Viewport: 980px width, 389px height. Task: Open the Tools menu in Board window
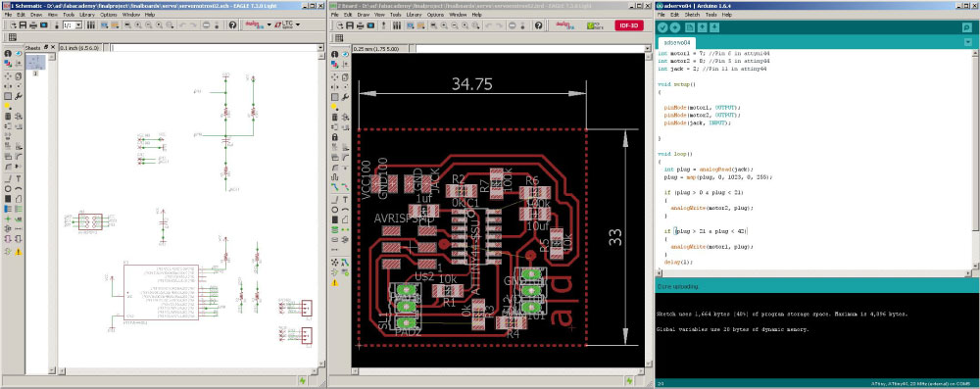pos(396,15)
